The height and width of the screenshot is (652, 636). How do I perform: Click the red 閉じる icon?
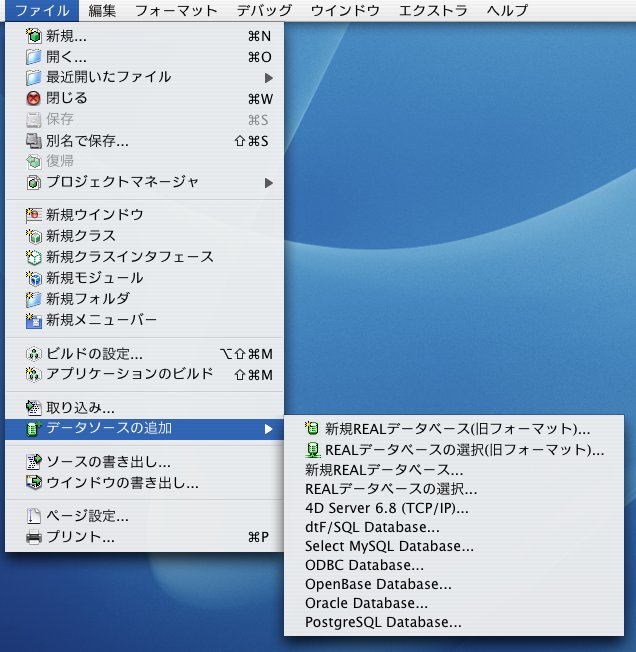34,99
